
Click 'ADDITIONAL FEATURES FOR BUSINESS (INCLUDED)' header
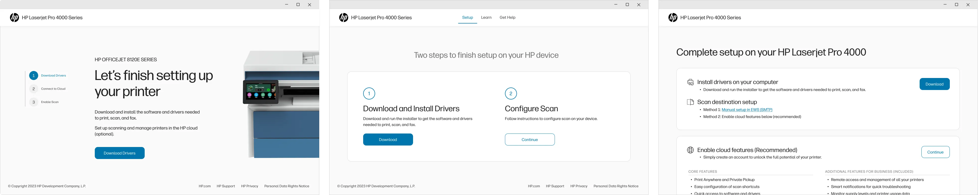[x=869, y=172]
